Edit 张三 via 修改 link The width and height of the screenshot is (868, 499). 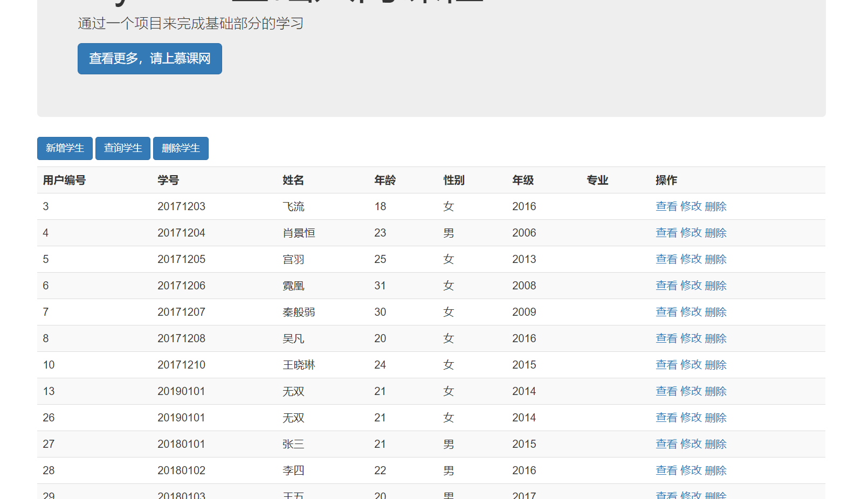pos(691,444)
